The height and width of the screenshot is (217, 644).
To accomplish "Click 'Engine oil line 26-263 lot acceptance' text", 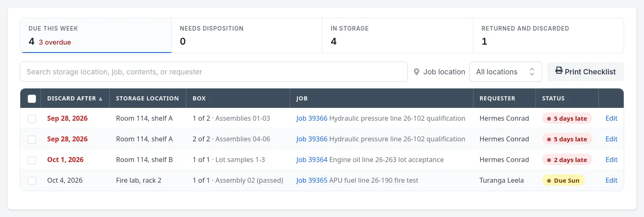I will pos(387,160).
